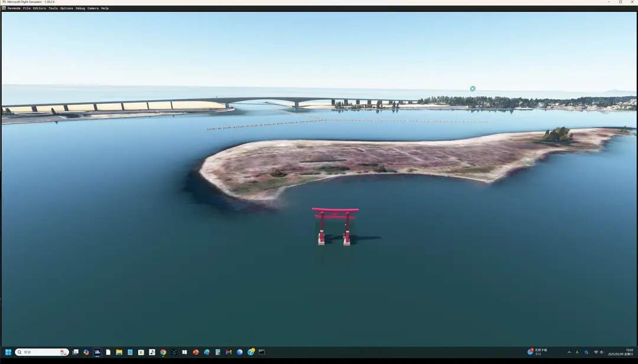Open the clock and date panel
The image size is (638, 364).
point(621,352)
